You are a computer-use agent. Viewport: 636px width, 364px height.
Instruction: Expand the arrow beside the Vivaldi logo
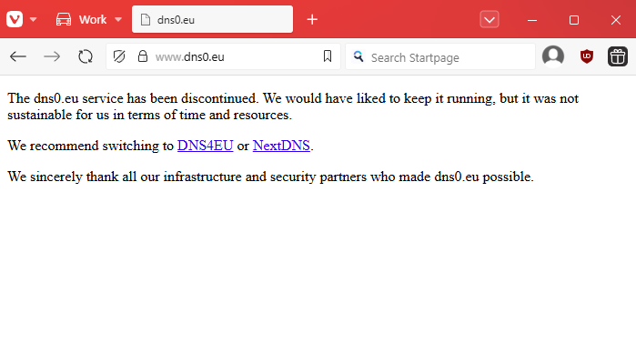click(x=34, y=19)
